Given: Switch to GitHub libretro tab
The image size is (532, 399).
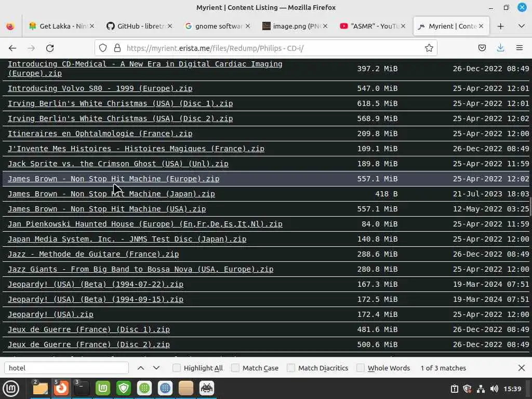Looking at the screenshot, I should [139, 26].
